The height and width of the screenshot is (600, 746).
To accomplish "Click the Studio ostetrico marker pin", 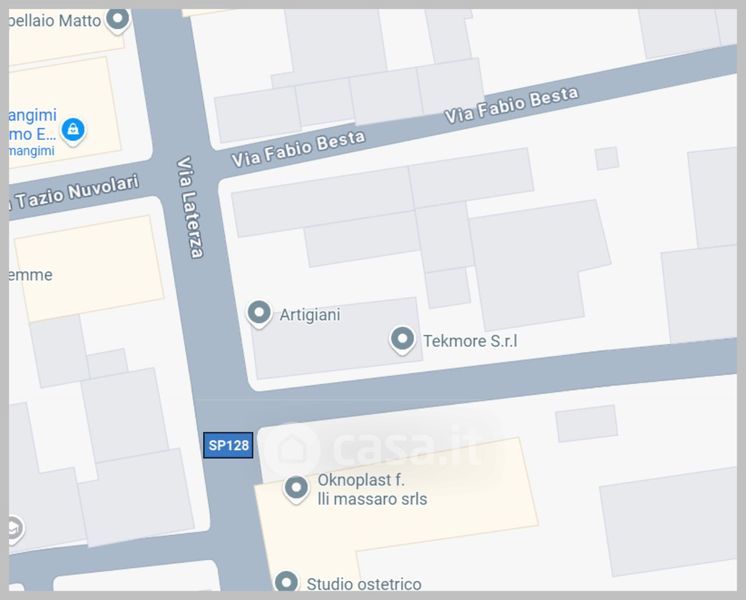I will point(286,581).
